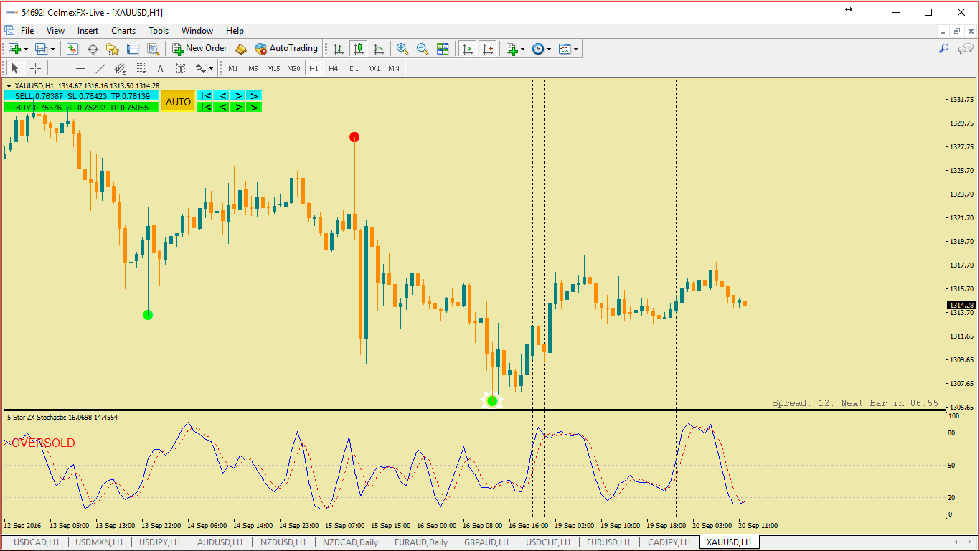Image resolution: width=980 pixels, height=551 pixels.
Task: Switch to the GBPAUD,H1 chart tab
Action: pos(486,542)
